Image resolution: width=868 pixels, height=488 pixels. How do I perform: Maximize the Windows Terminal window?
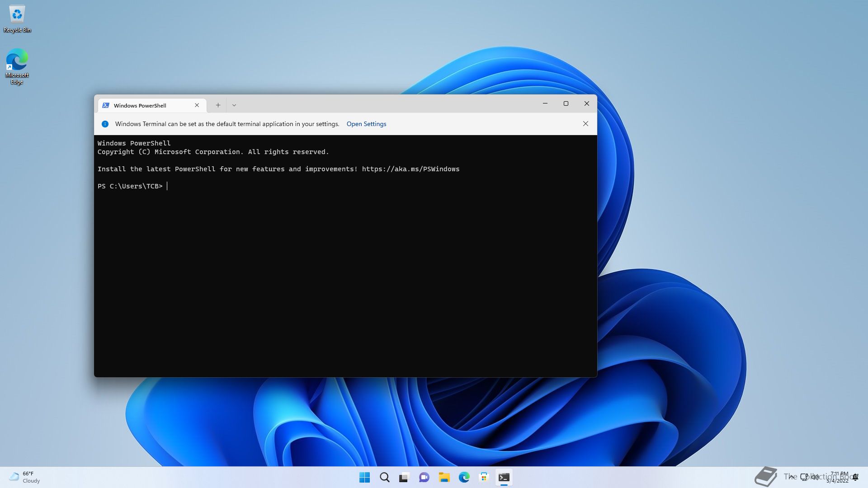tap(566, 103)
